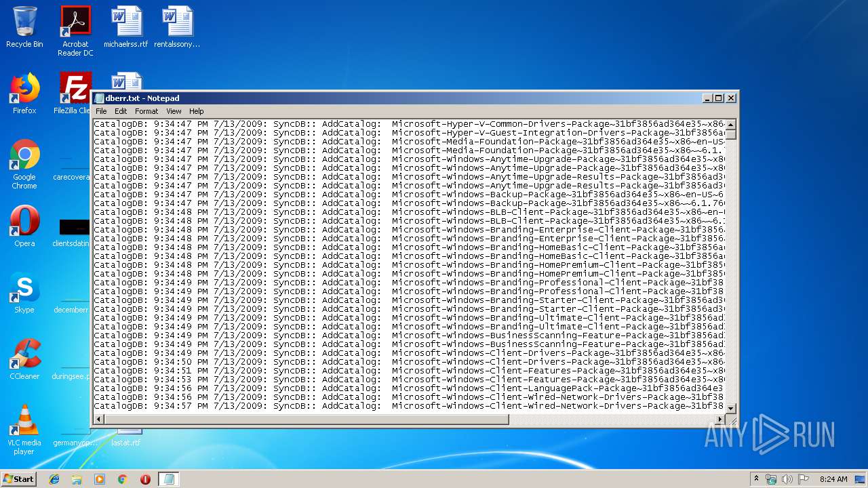This screenshot has height=488, width=868.
Task: Open Internet Explorer from the taskbar
Action: click(54, 479)
